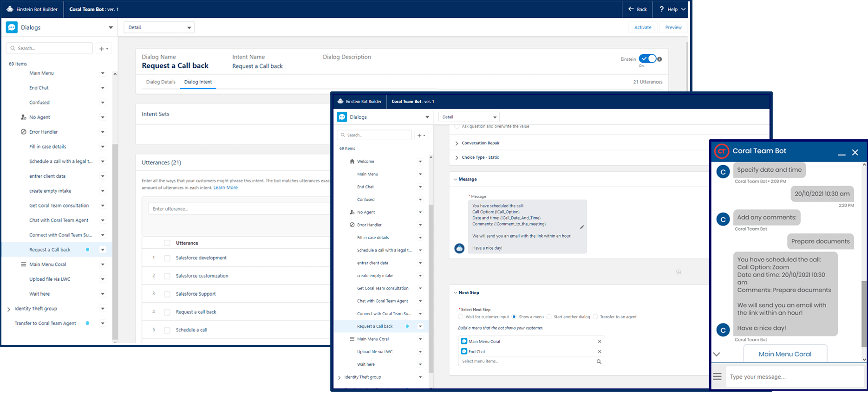Screen dimensions: 868x420
Task: Select Upload file via LWC in back window list
Action: 50,279
